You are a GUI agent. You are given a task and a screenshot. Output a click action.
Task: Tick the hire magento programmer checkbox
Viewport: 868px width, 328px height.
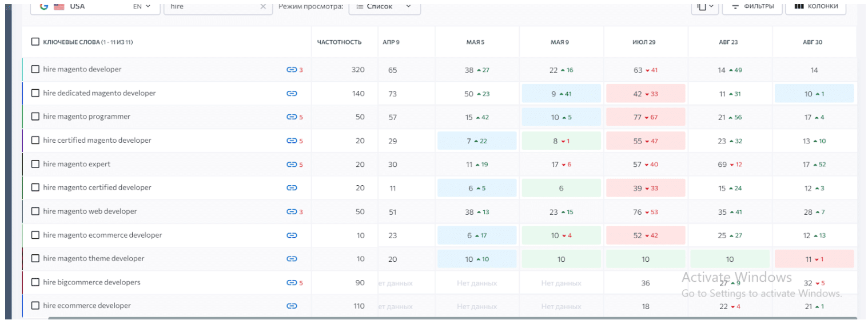35,117
